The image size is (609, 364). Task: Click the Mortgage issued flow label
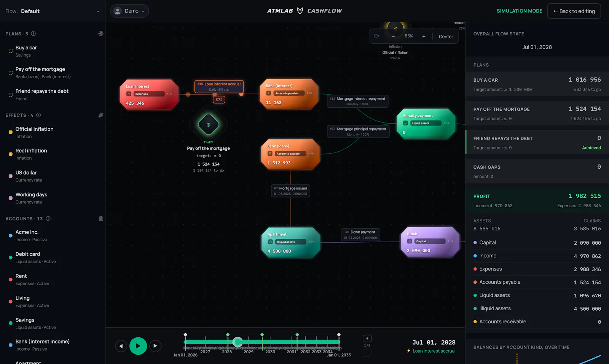[290, 191]
